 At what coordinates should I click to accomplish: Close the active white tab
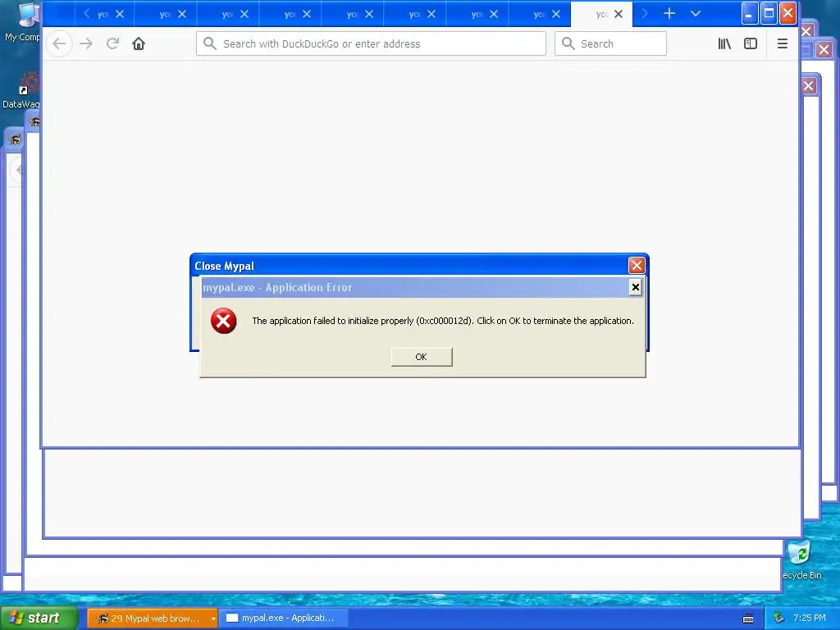click(x=619, y=14)
